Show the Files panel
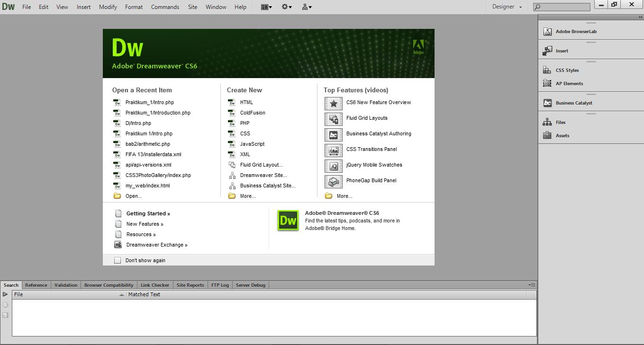Viewport: 644px width, 345px height. [560, 122]
